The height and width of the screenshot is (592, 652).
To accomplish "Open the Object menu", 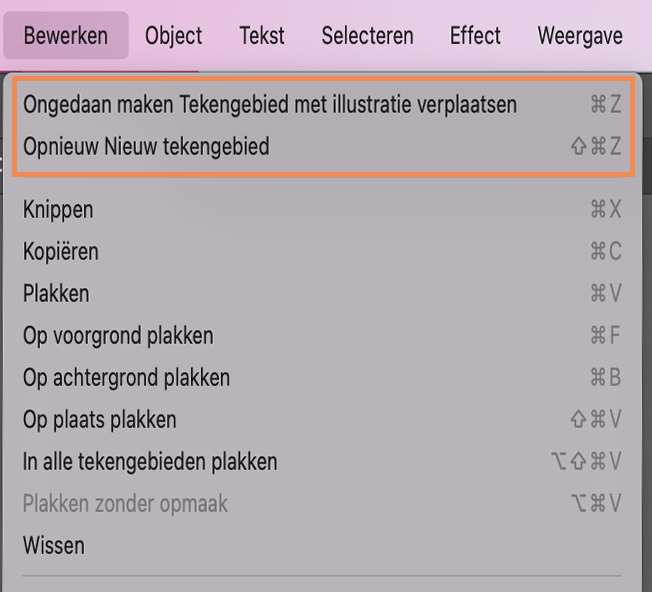I will [173, 36].
